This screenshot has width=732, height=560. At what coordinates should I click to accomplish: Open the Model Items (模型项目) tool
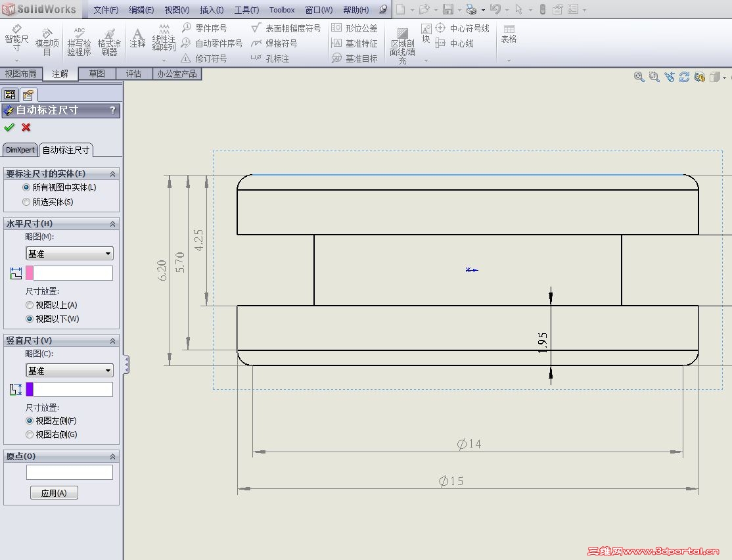pyautogui.click(x=47, y=41)
